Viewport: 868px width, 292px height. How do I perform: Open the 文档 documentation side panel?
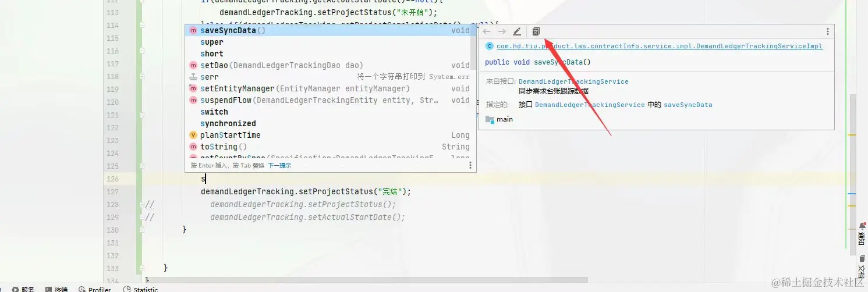[861, 268]
